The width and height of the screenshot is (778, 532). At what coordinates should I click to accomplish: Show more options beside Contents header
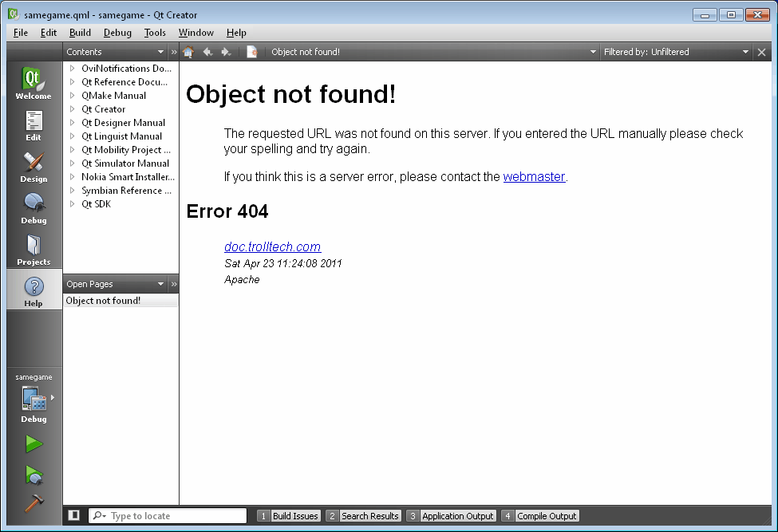pyautogui.click(x=174, y=52)
